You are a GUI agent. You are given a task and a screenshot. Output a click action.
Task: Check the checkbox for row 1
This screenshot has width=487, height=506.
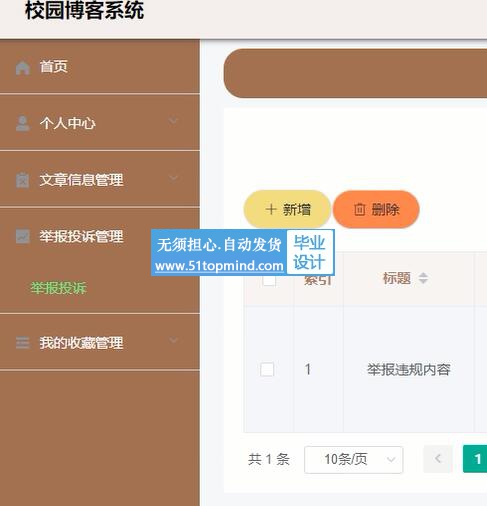point(267,369)
